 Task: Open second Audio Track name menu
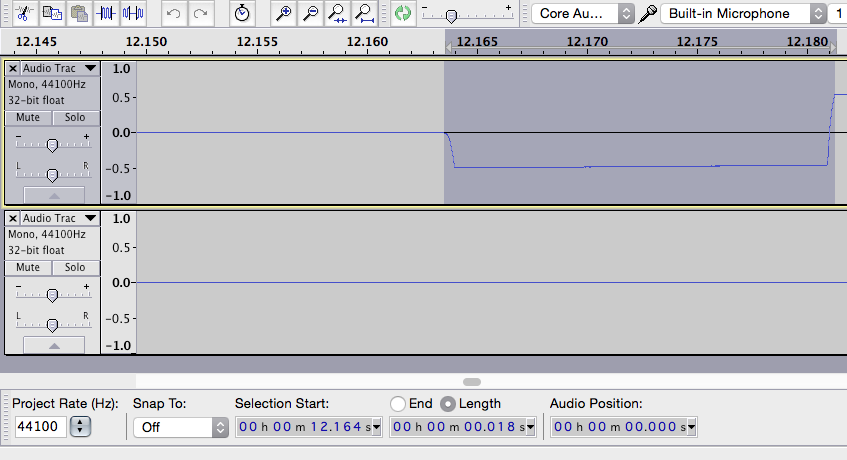(x=60, y=218)
